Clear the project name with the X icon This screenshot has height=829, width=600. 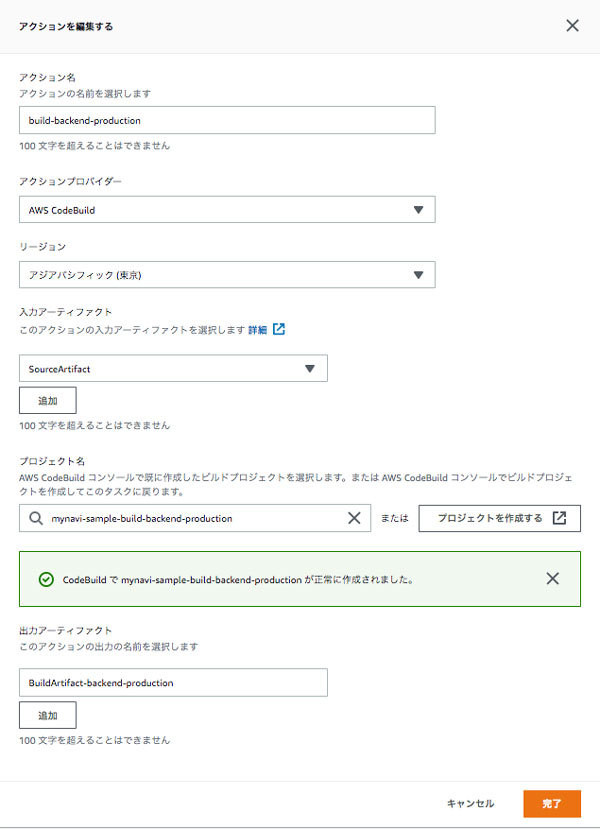[354, 518]
